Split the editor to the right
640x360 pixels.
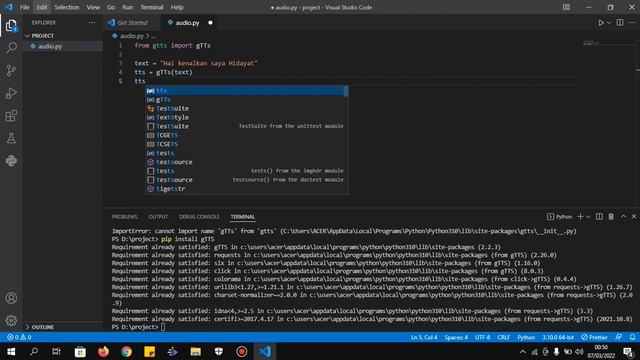(620, 23)
